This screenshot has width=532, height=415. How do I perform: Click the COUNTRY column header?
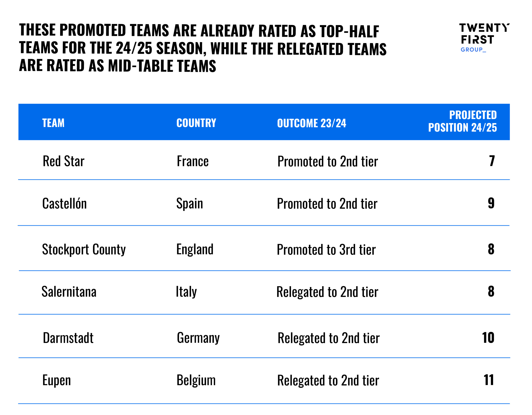(x=196, y=123)
